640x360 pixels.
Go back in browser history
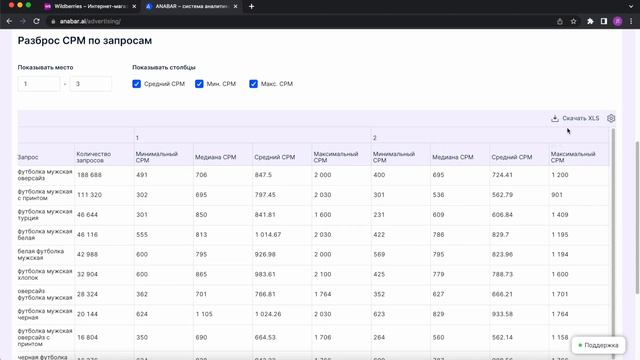(x=9, y=21)
